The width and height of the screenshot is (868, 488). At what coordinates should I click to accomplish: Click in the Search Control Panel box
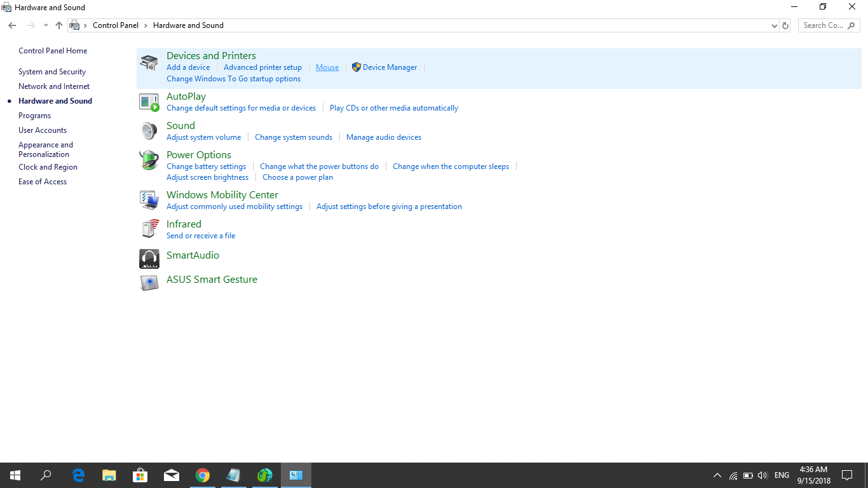(x=829, y=25)
